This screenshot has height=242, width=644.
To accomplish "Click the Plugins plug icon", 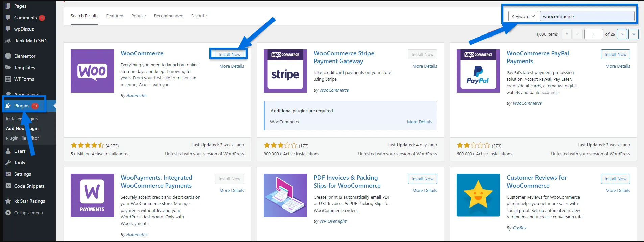I will [8, 106].
